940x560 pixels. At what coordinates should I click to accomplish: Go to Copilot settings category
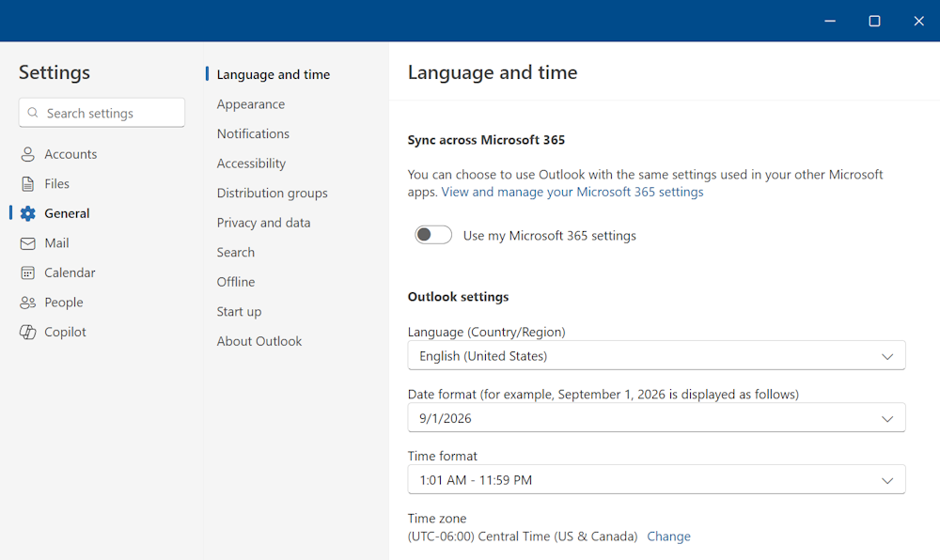66,332
